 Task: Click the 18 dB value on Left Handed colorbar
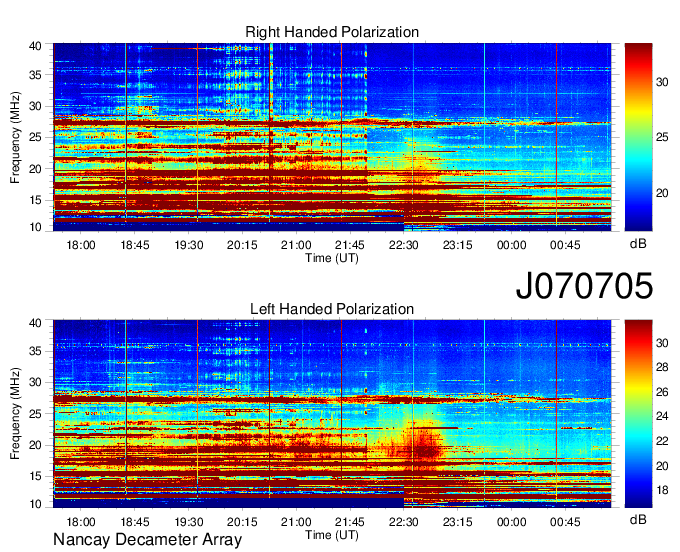[x=662, y=490]
